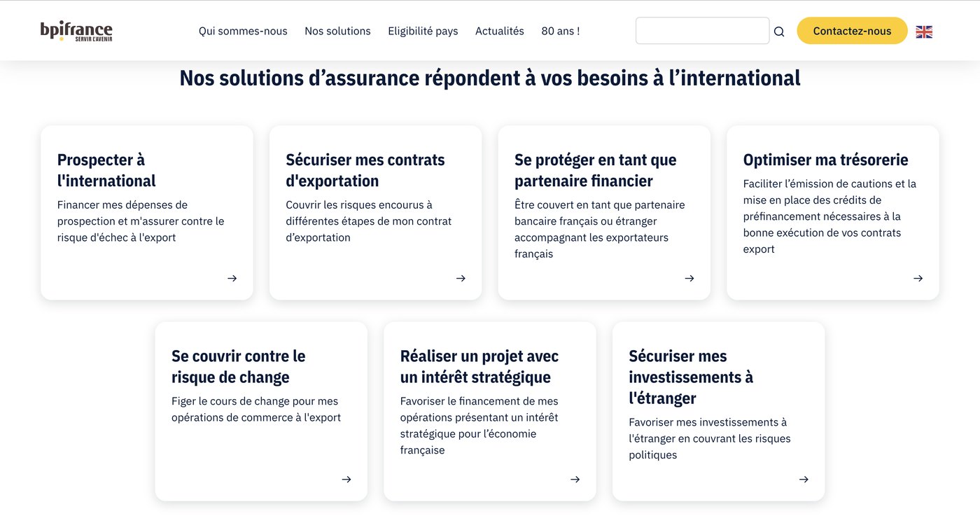This screenshot has width=980, height=530.
Task: Click the bpifrance logo
Action: point(76,31)
